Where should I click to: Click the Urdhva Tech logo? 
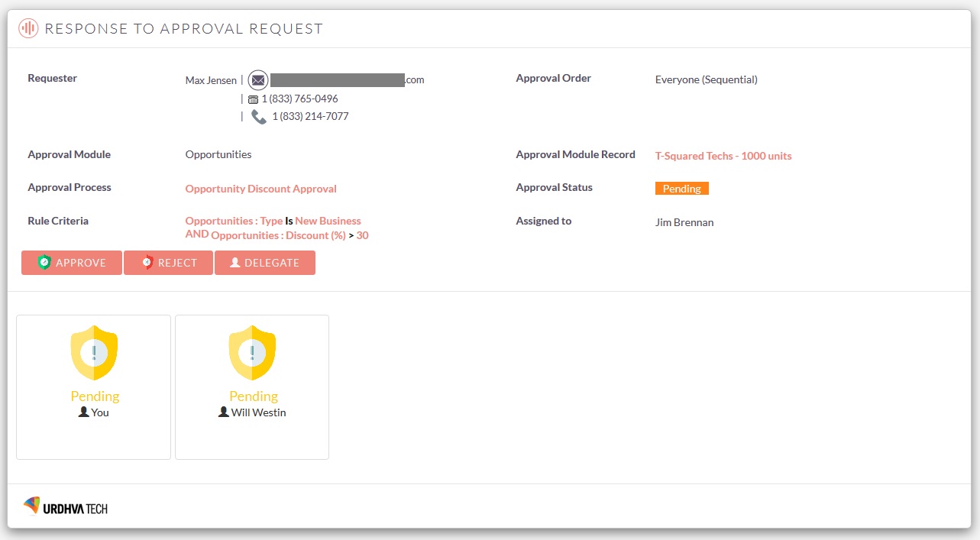click(66, 506)
